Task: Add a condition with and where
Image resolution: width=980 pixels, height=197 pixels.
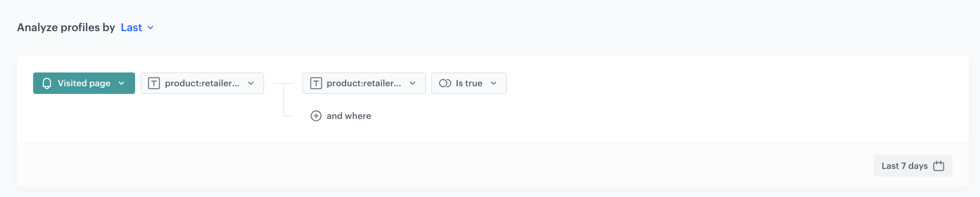Action: [349, 116]
